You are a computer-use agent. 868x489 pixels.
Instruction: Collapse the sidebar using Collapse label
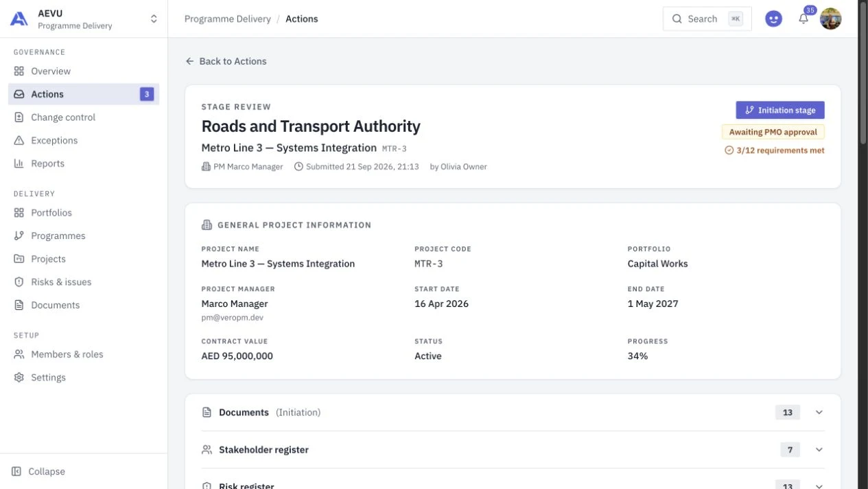(x=47, y=472)
